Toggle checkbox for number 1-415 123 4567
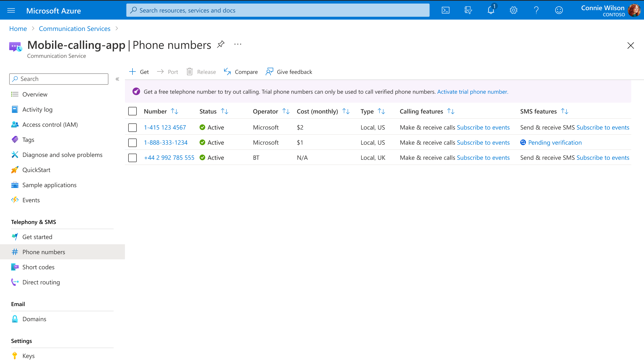The image size is (644, 362). pyautogui.click(x=133, y=127)
